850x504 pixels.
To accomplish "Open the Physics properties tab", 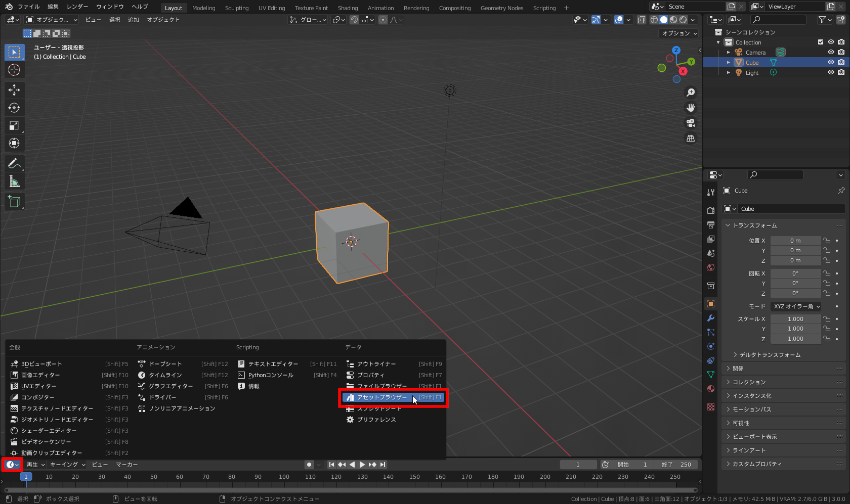I will click(711, 346).
